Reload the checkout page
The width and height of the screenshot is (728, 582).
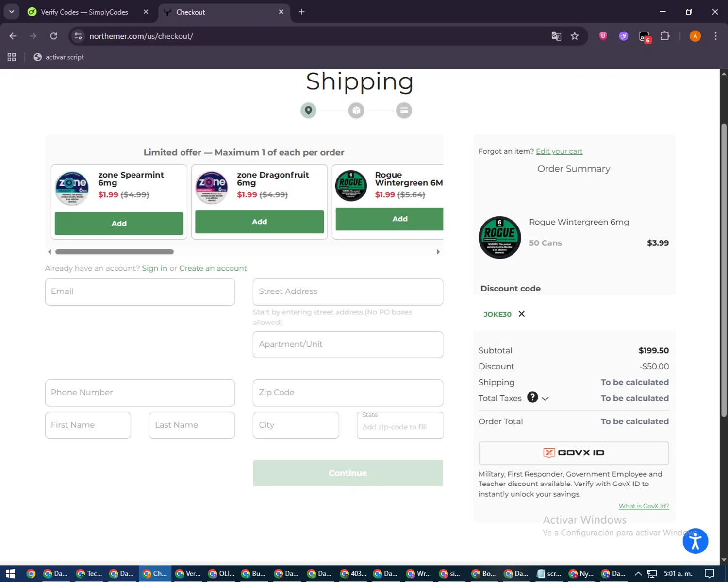point(54,36)
